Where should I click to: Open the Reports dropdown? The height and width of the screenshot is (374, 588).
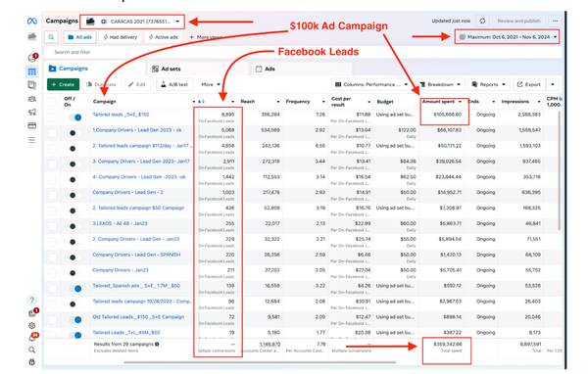coord(489,85)
